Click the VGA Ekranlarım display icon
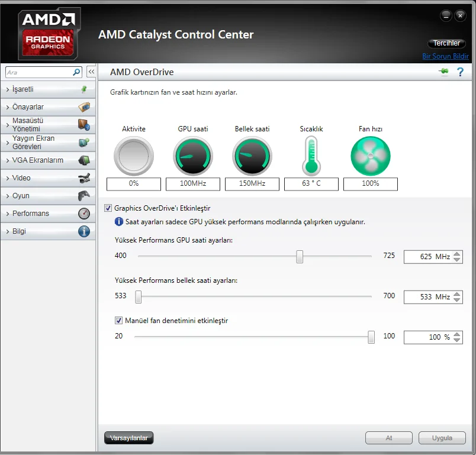Viewport: 476px width, 455px height. point(84,160)
